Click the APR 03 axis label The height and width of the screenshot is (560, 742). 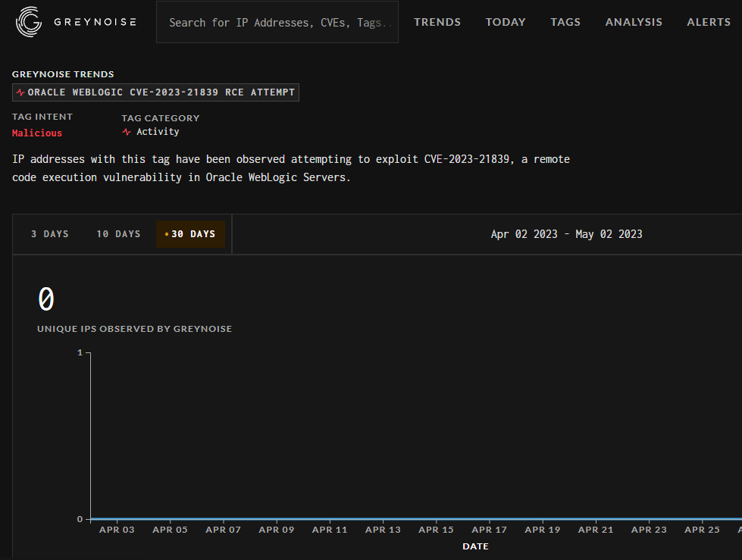[117, 530]
